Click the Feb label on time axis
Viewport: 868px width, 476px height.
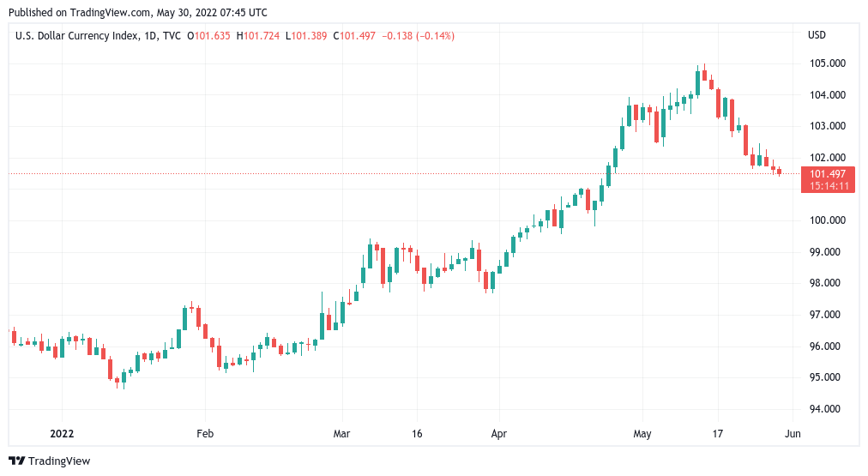[204, 434]
